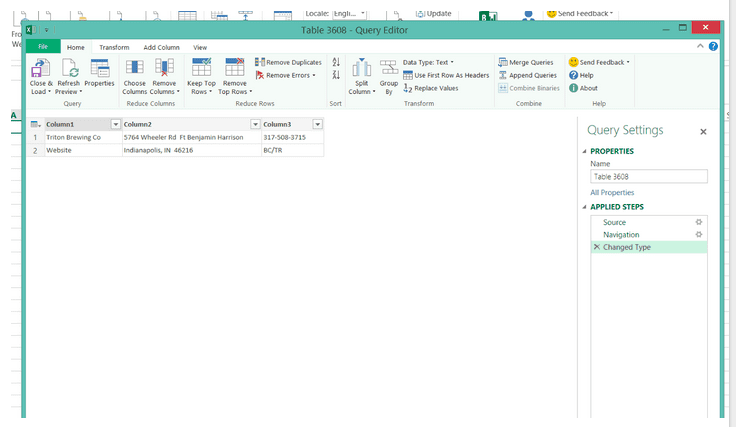Viewport: 736px width, 427px height.
Task: Click the '5764 Wheeler Rd Ft Benjamin Harrison' cell
Action: click(x=192, y=137)
